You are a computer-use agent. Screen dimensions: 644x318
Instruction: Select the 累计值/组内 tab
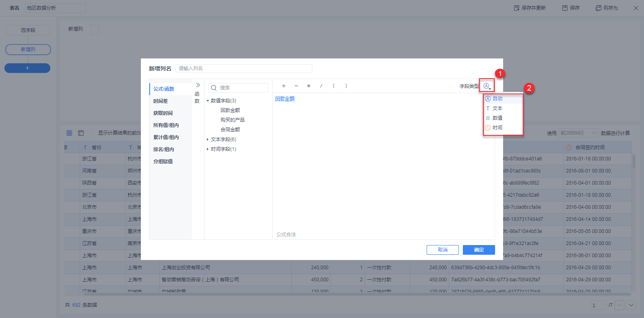tap(170, 137)
